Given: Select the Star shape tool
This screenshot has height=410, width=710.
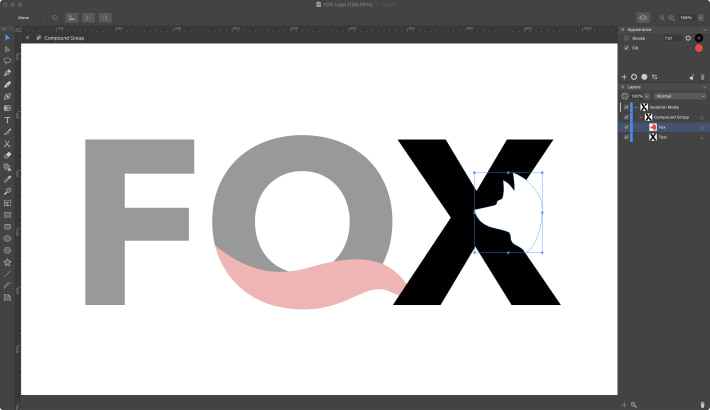Looking at the screenshot, I should pos(7,262).
